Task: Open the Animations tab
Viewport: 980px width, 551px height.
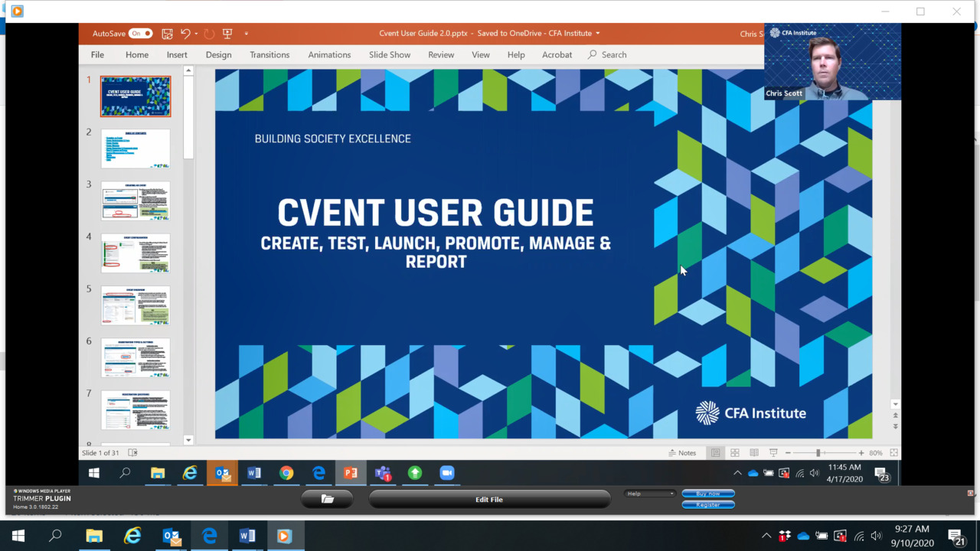Action: 329,54
